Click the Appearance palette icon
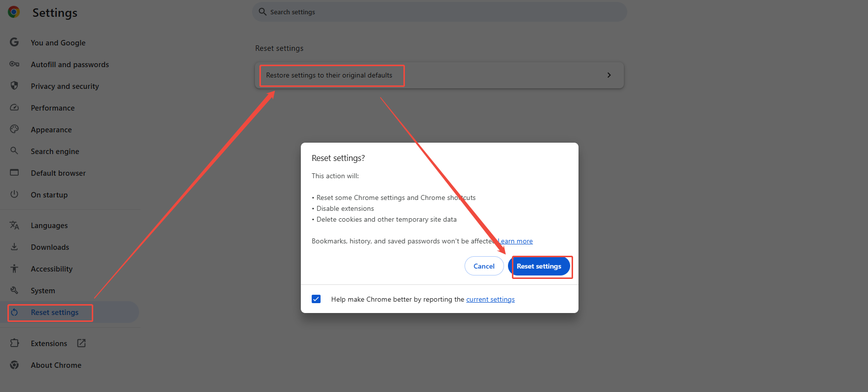The height and width of the screenshot is (392, 868). [x=14, y=129]
